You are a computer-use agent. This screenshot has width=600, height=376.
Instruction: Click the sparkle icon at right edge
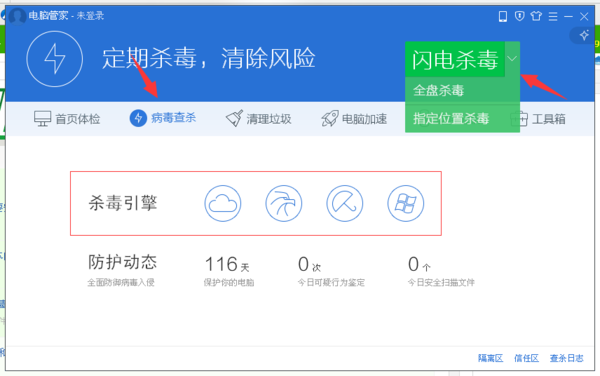coord(584,35)
